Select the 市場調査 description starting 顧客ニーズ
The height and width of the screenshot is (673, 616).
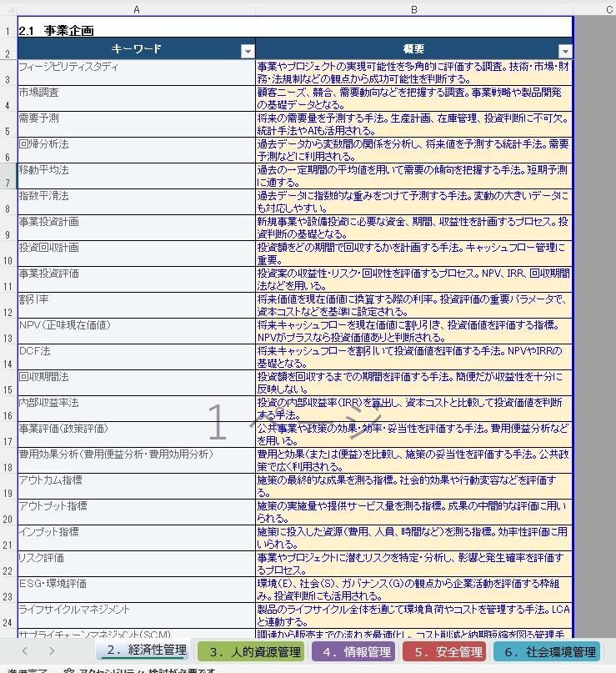[x=414, y=98]
